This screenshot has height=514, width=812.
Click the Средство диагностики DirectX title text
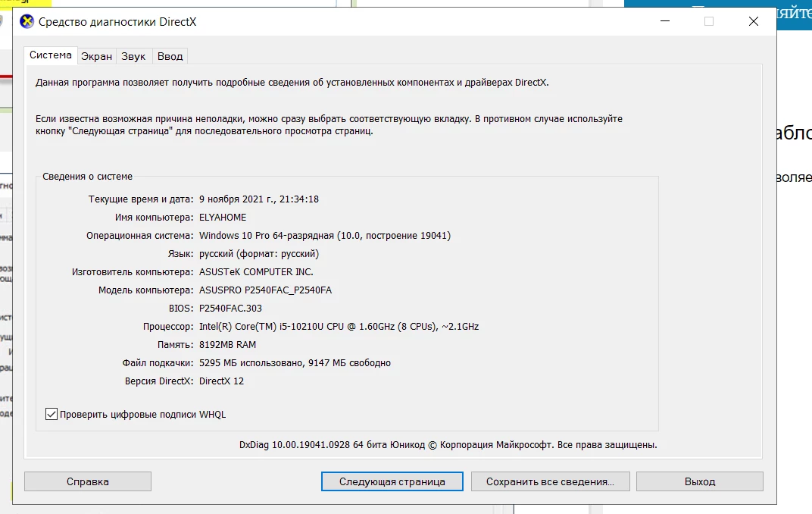point(117,22)
